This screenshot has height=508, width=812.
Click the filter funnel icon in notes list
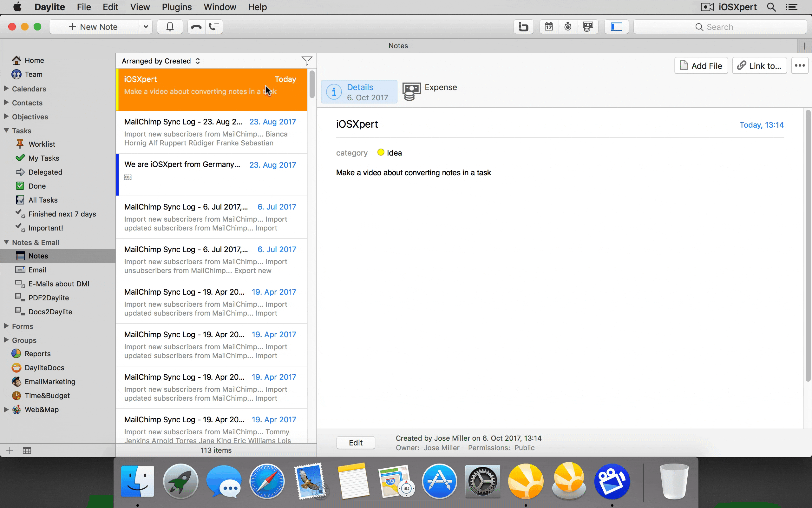307,61
